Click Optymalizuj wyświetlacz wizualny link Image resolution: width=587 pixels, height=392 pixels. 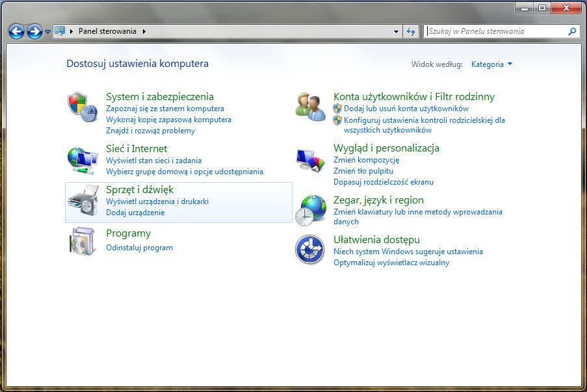point(391,263)
